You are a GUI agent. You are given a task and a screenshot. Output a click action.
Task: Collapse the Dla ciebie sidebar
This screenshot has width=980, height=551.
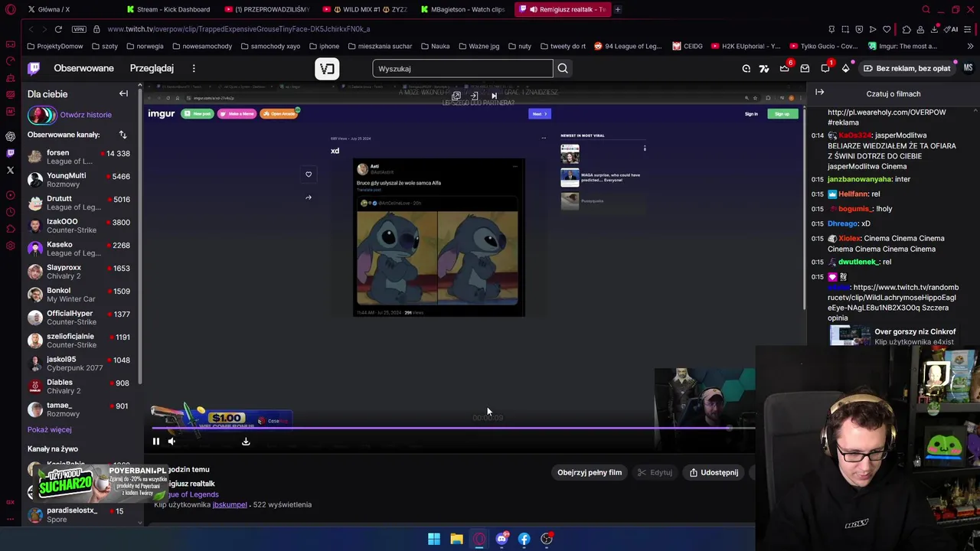coord(123,93)
